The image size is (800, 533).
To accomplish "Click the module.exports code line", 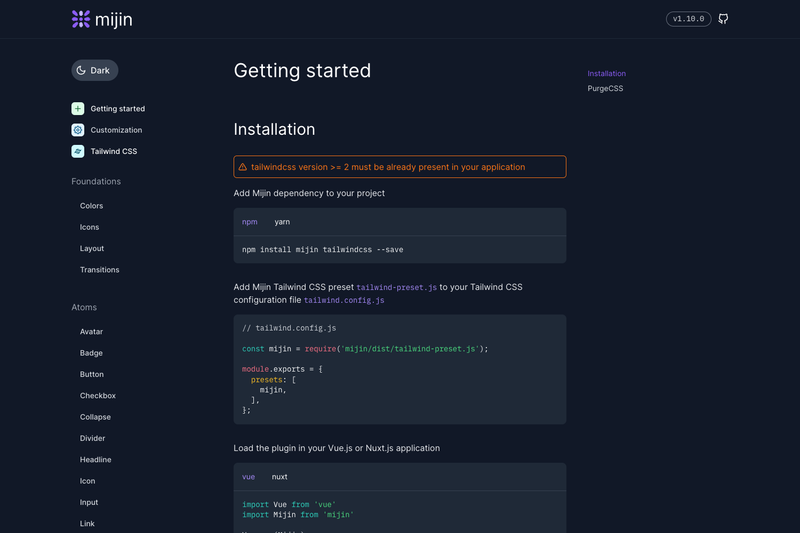I will 282,369.
